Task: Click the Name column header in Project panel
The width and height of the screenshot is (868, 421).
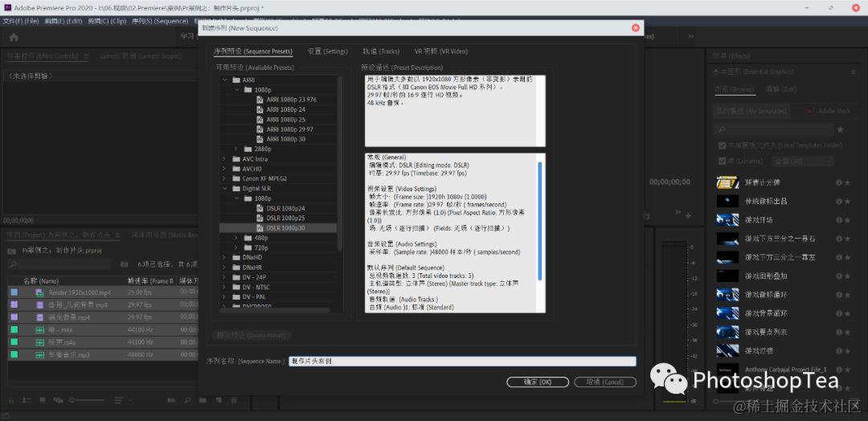Action: point(41,281)
